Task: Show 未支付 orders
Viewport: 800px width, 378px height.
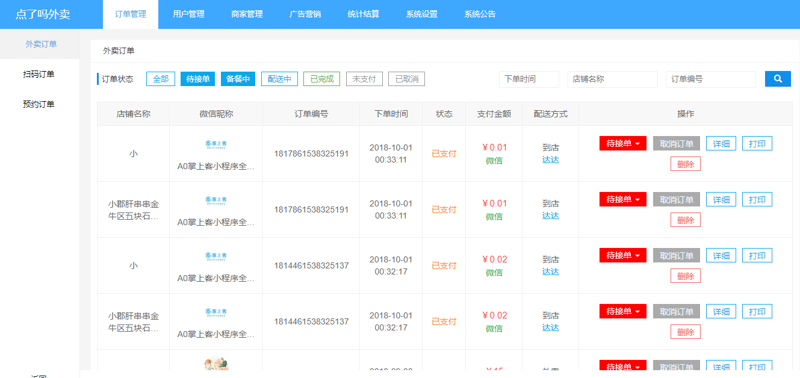Action: [x=364, y=79]
